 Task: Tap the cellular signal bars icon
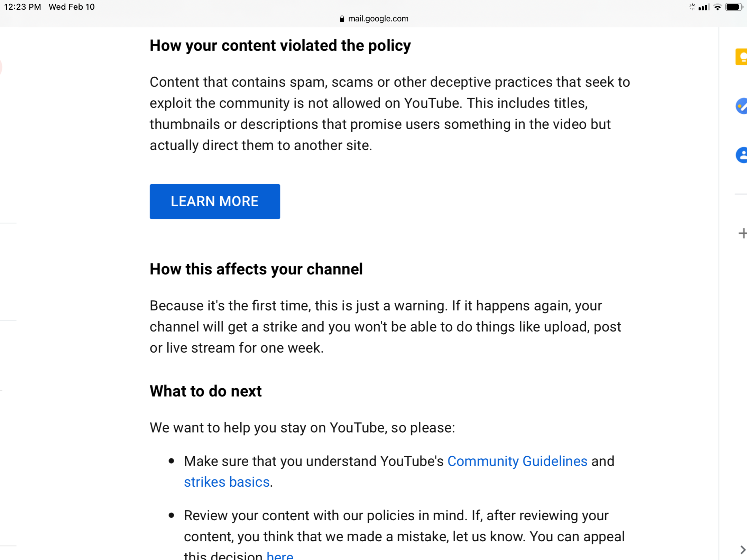[704, 7]
